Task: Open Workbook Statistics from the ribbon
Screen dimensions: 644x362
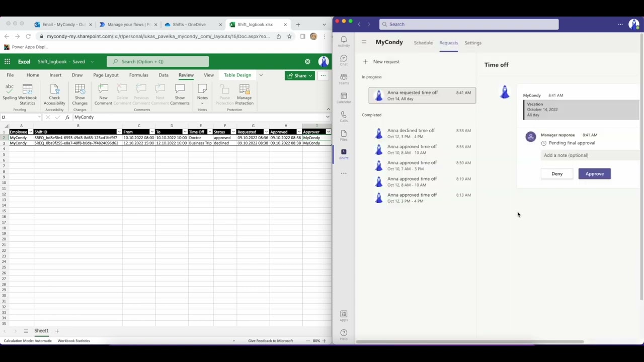Action: pos(27,94)
